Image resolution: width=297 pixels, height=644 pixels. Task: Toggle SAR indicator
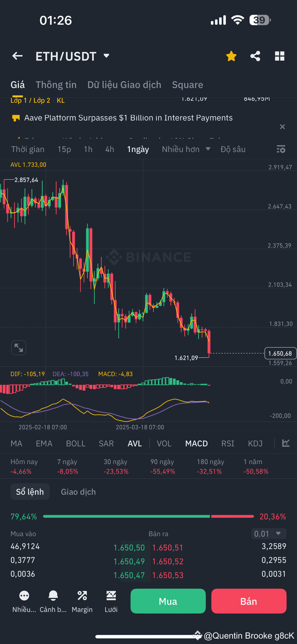(106, 443)
